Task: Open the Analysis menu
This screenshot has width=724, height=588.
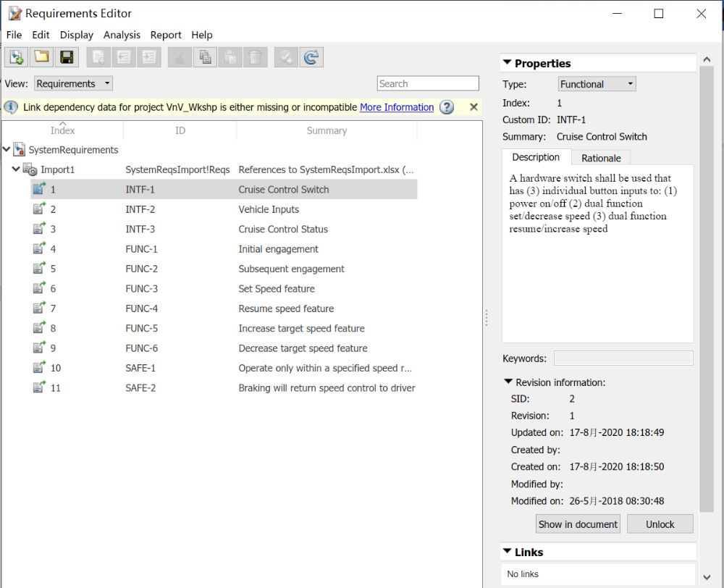Action: [x=122, y=35]
